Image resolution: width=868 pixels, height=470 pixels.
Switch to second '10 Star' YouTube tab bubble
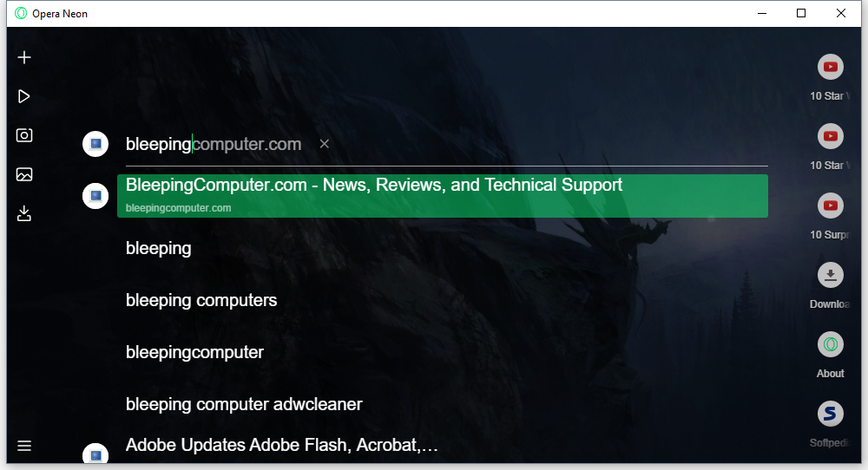831,136
